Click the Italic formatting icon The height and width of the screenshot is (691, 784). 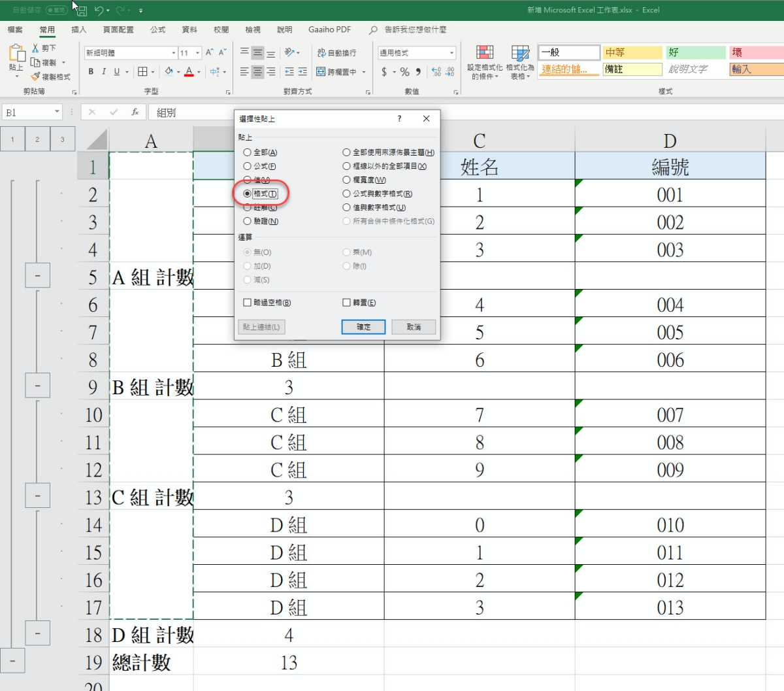tap(104, 72)
